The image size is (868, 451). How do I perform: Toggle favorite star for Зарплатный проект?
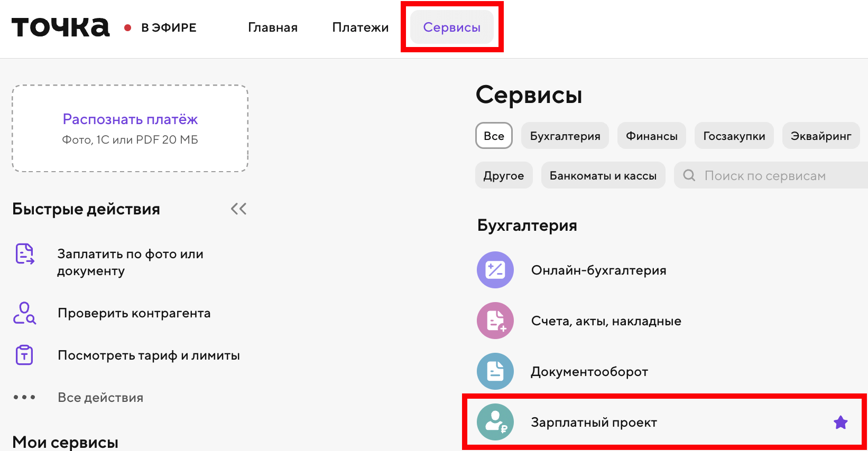[840, 422]
